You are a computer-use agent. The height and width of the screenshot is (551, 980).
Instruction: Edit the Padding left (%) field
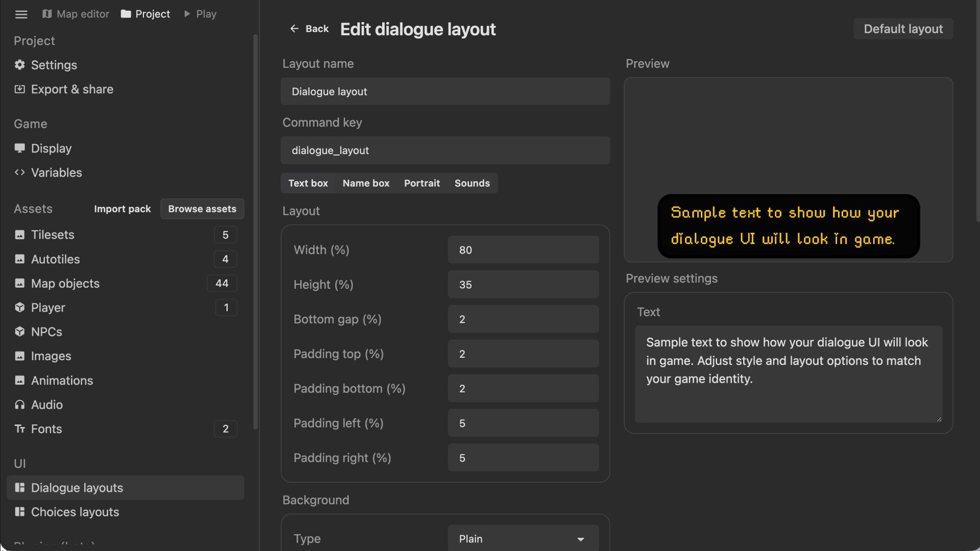[523, 423]
